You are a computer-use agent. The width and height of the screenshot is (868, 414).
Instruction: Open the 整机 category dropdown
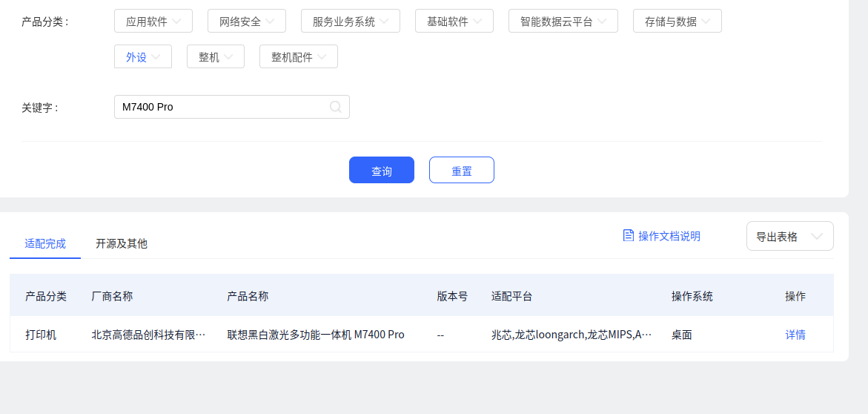(216, 57)
